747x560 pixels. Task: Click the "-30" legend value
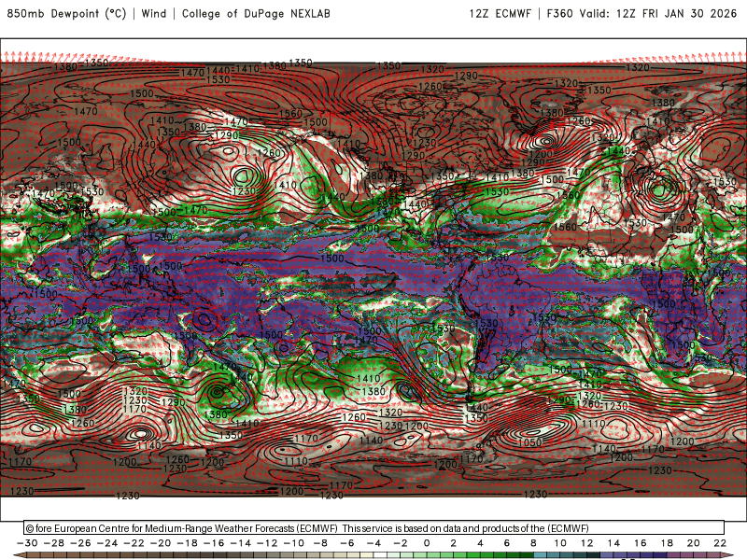point(27,543)
